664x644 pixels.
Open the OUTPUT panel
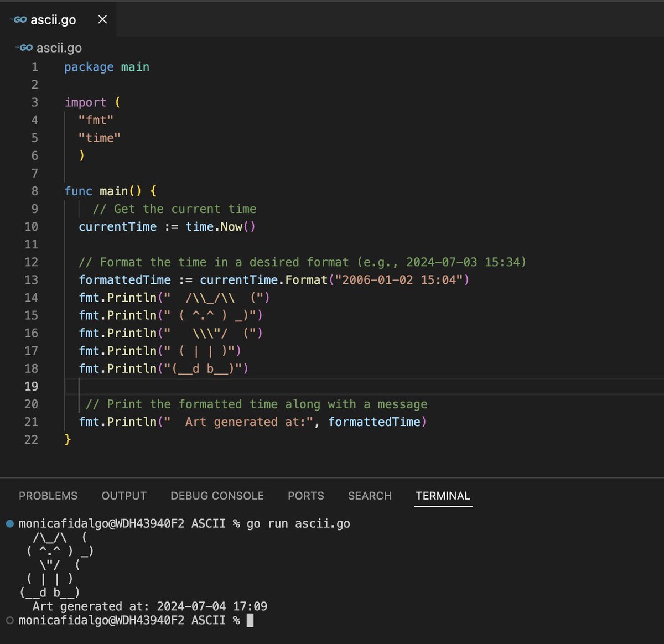point(123,496)
